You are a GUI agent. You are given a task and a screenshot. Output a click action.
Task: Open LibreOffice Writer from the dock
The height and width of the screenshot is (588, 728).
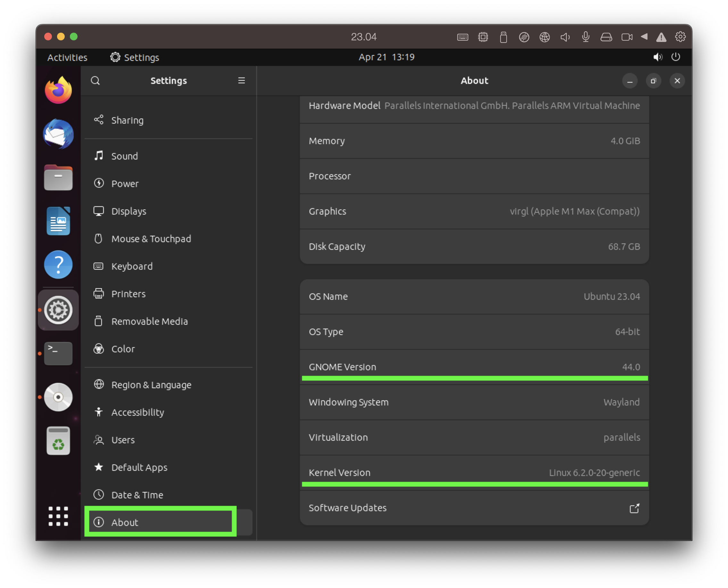(58, 221)
